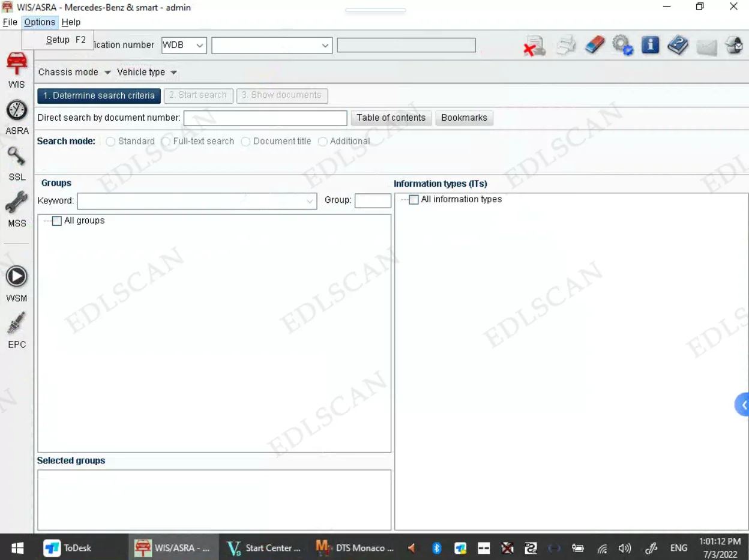Click the read-only vehicle info field
Screen dimensions: 749x560
pos(406,45)
